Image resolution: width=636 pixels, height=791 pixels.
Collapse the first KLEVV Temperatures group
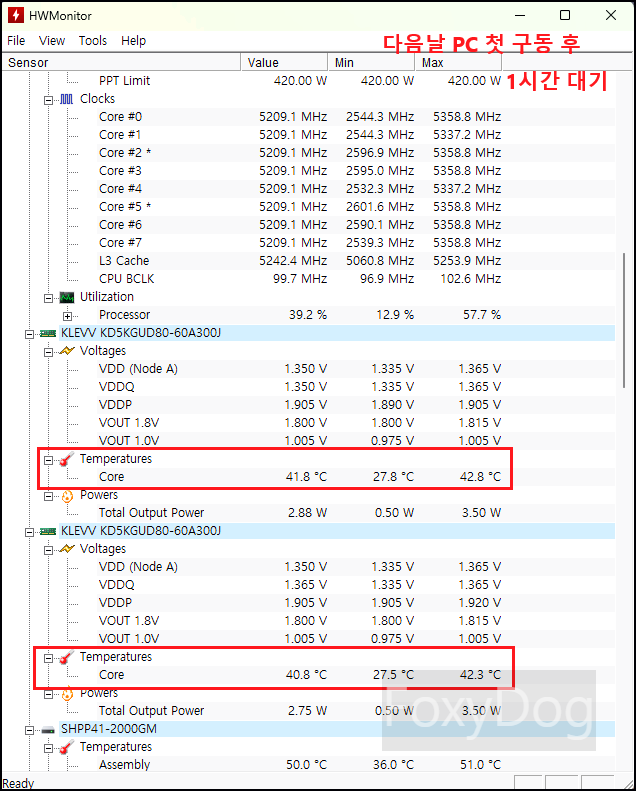coord(48,460)
